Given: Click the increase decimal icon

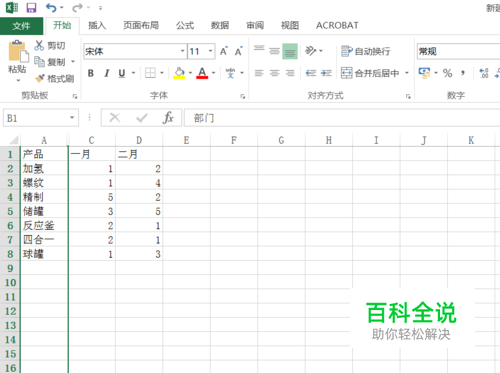Looking at the screenshot, I should pos(484,73).
